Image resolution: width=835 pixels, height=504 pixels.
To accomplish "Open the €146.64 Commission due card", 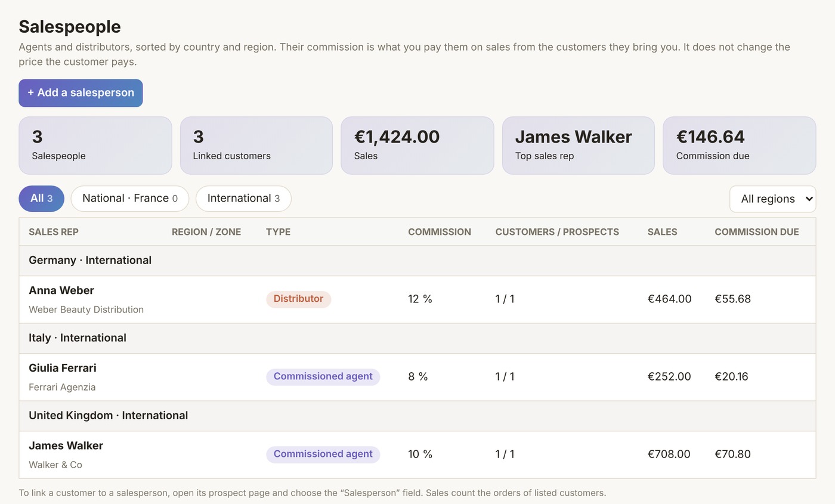I will point(740,146).
